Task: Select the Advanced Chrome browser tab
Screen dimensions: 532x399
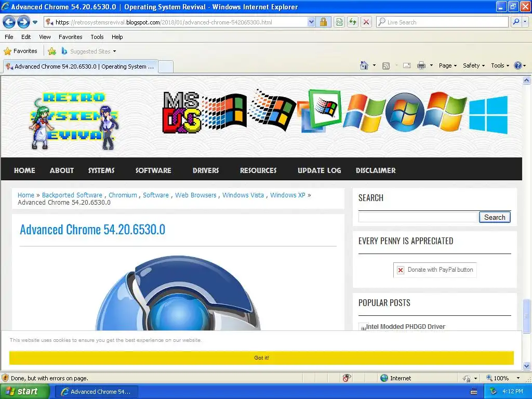Action: (x=81, y=66)
